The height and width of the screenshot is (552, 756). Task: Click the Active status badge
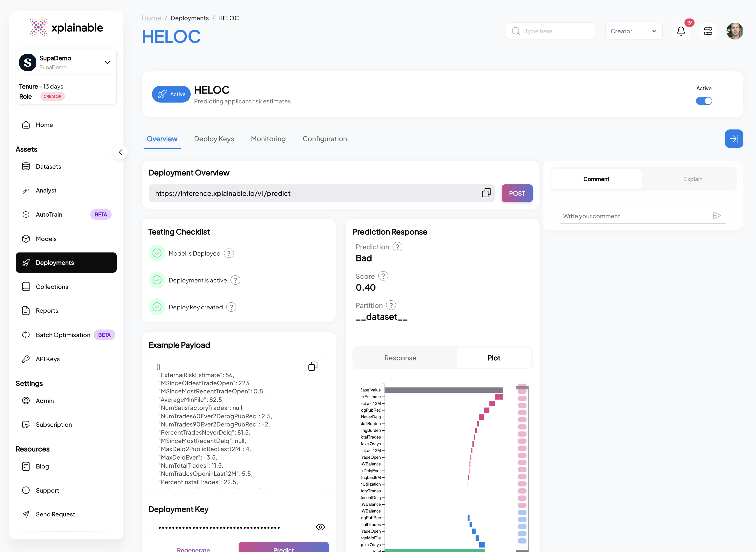coord(171,94)
